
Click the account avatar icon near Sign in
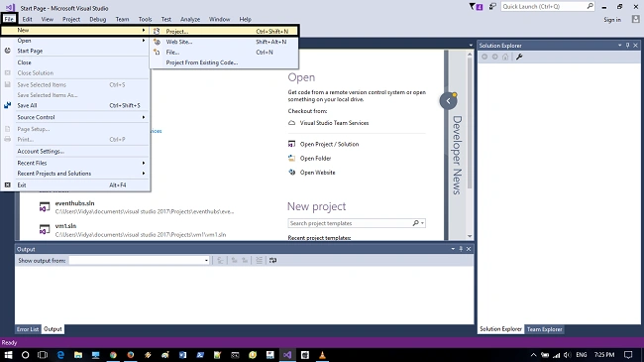(636, 19)
